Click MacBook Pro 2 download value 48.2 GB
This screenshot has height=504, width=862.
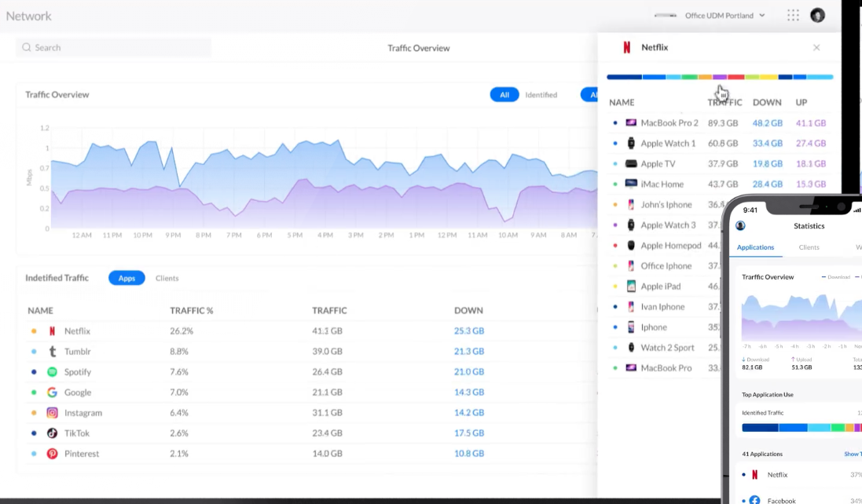pyautogui.click(x=768, y=123)
